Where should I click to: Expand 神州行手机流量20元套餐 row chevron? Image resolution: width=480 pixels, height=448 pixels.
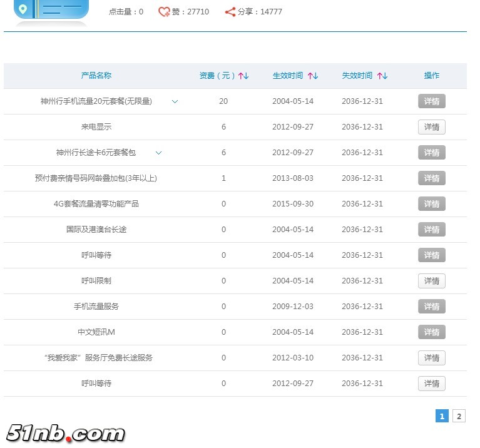click(x=175, y=101)
